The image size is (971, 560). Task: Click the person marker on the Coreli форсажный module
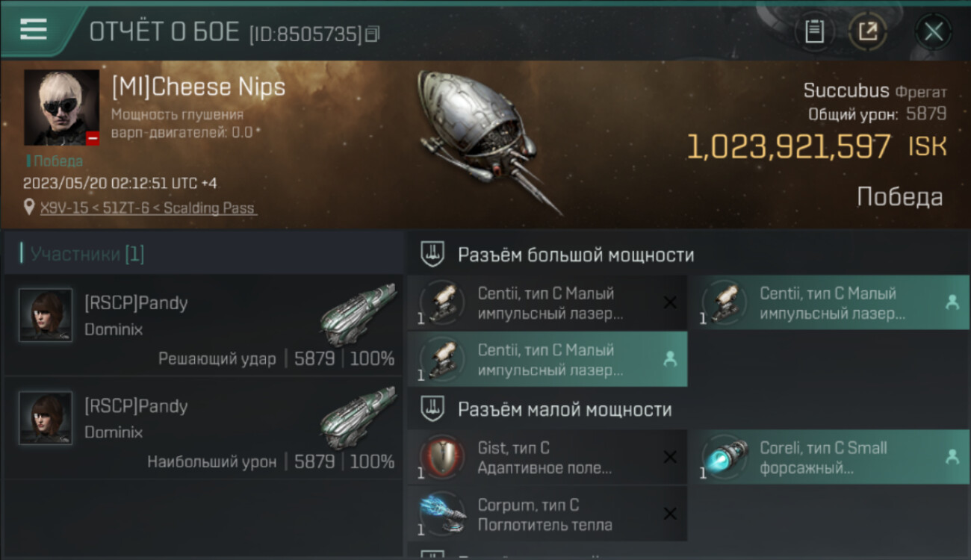tap(952, 457)
